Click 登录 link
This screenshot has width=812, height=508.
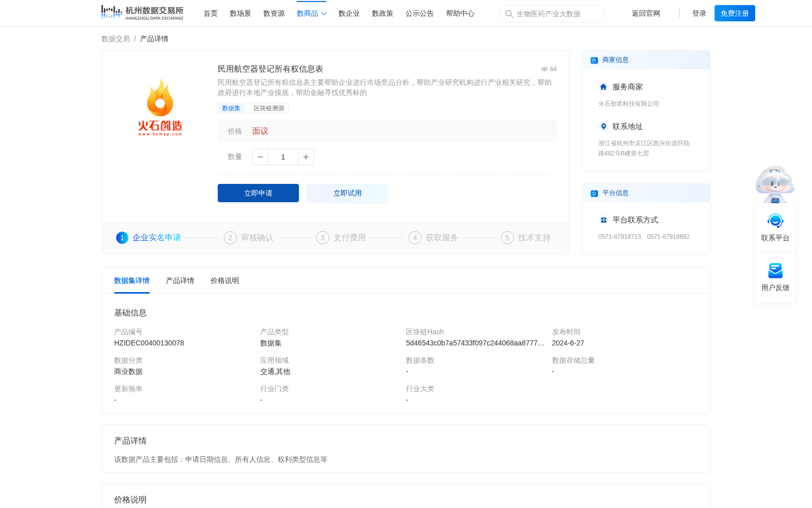pos(699,14)
